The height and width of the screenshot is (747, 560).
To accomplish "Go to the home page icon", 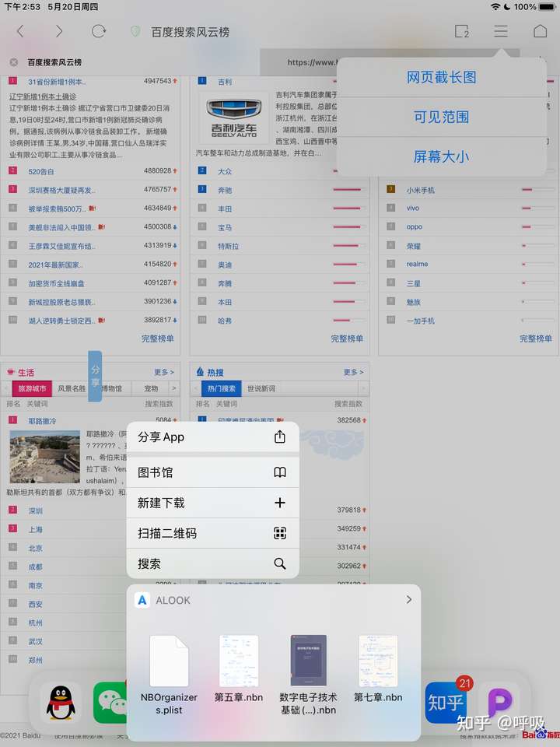I will click(x=540, y=31).
